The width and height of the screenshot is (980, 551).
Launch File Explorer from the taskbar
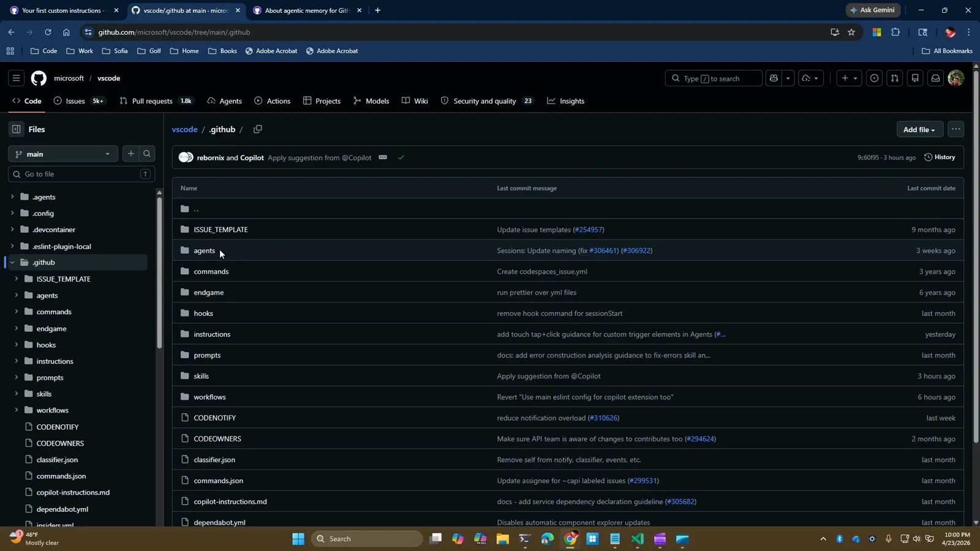502,539
